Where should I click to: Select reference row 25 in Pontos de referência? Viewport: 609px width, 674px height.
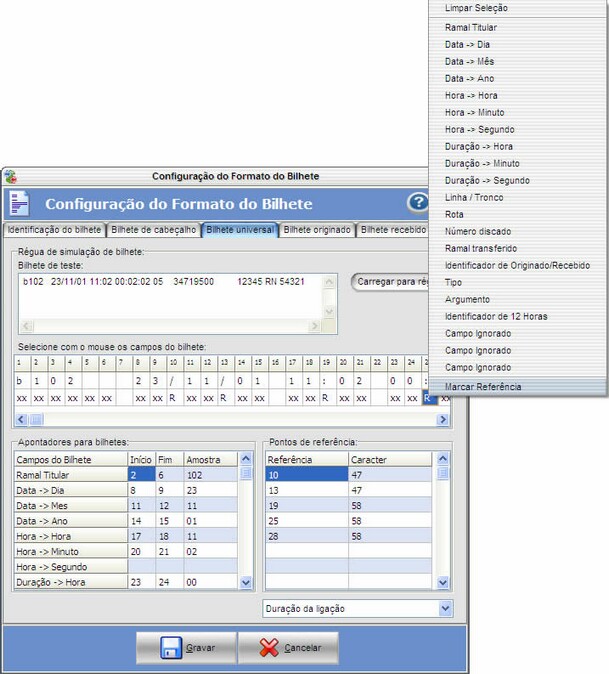[349, 521]
